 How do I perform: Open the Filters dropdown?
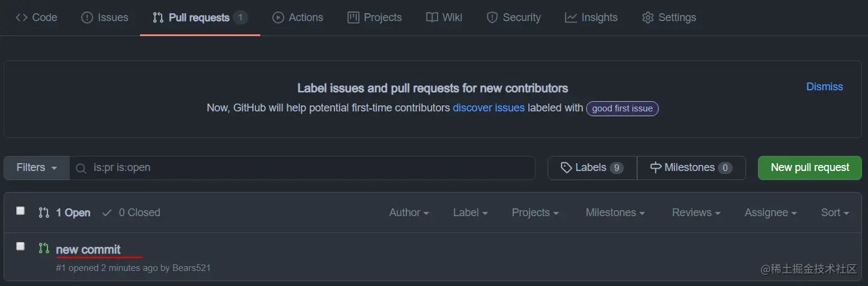tap(37, 168)
